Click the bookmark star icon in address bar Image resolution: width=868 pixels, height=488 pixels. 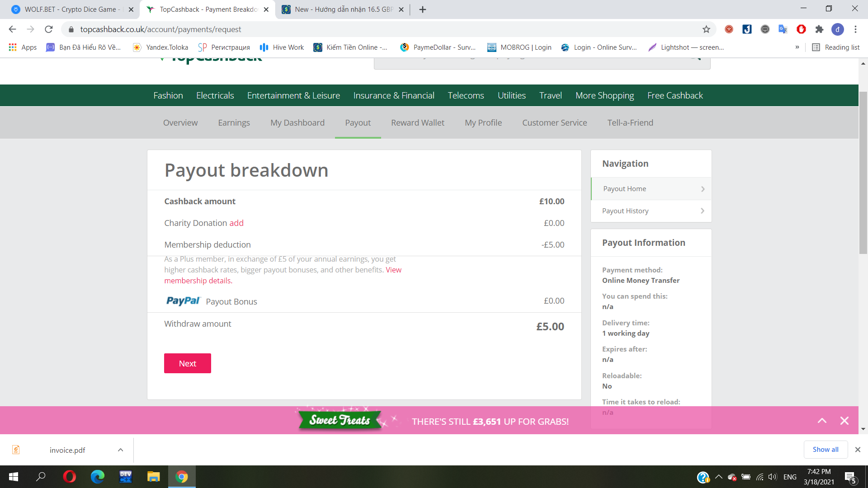click(706, 29)
